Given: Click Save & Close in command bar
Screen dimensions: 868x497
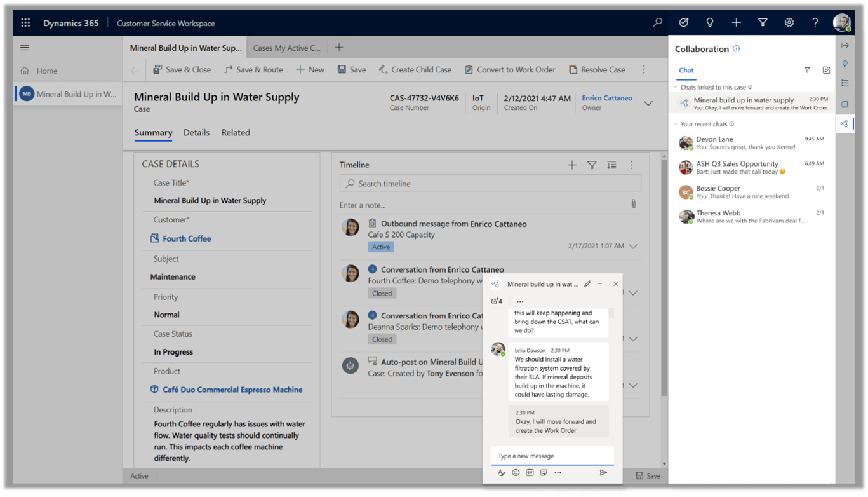Looking at the screenshot, I should pos(182,70).
